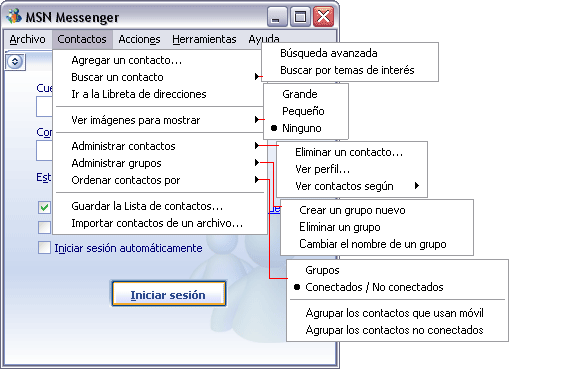This screenshot has height=369, width=566.
Task: Select Importar contactos de un archivo...
Action: pos(160,223)
